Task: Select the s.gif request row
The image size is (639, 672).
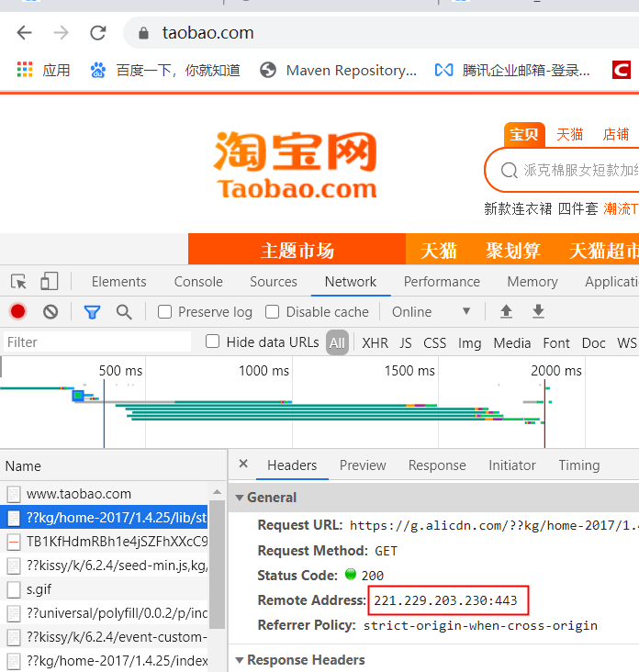Action: 105,589
